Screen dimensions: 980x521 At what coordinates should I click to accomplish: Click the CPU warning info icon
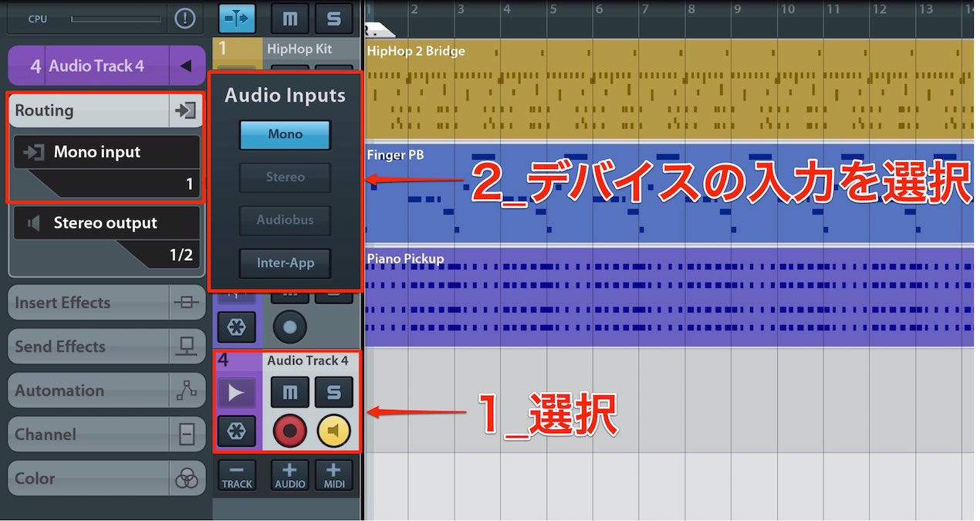click(184, 19)
